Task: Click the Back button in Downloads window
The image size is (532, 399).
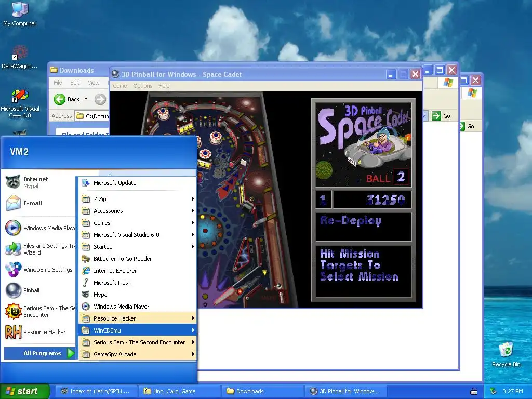Action: [67, 99]
